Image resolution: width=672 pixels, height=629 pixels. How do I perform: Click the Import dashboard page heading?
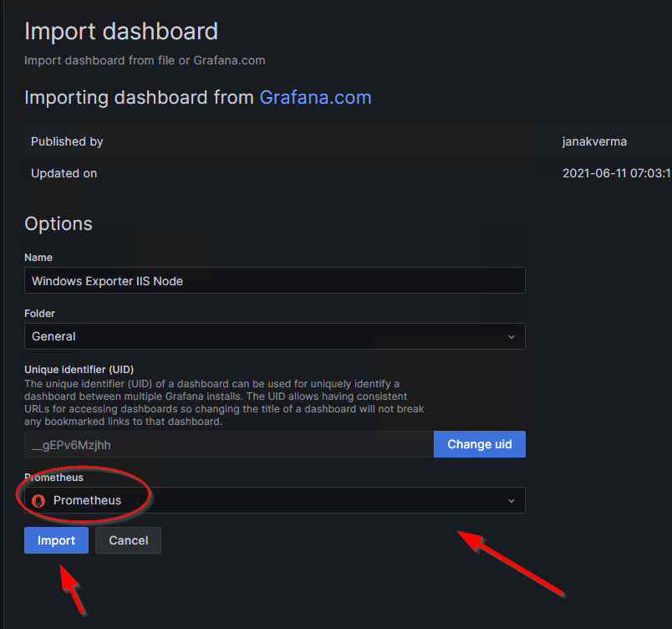121,32
